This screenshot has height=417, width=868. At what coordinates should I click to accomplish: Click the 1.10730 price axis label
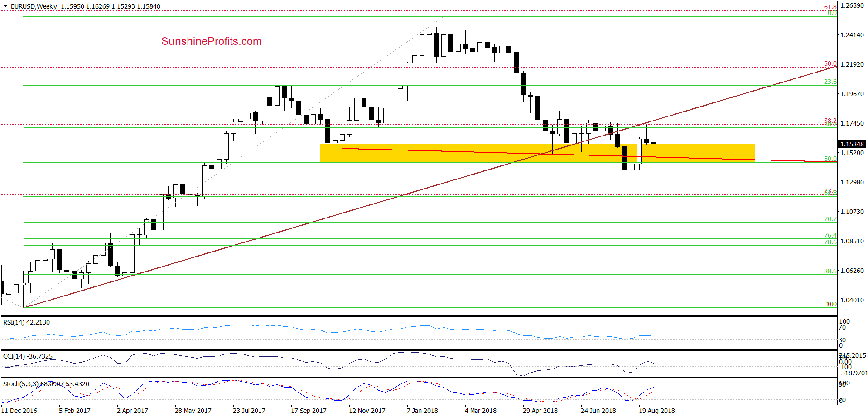pos(852,212)
